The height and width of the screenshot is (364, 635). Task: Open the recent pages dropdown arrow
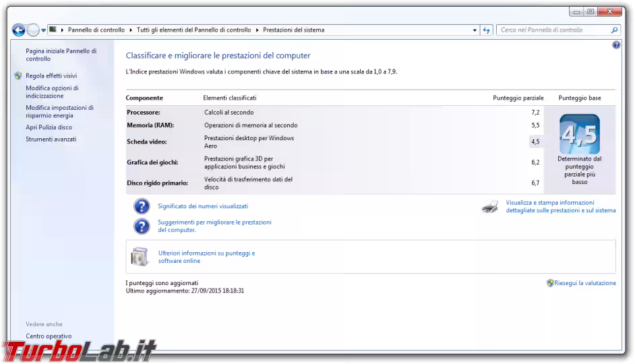click(44, 30)
